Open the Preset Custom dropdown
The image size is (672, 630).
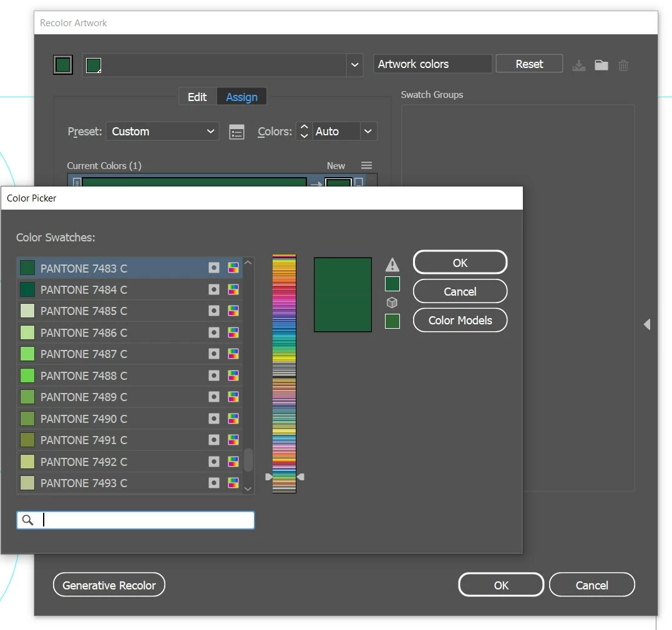click(x=162, y=131)
